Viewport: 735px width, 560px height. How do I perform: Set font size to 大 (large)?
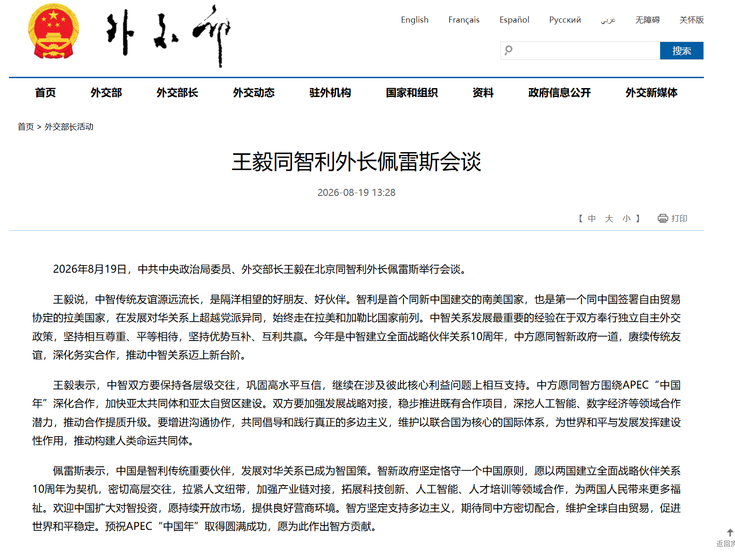609,219
